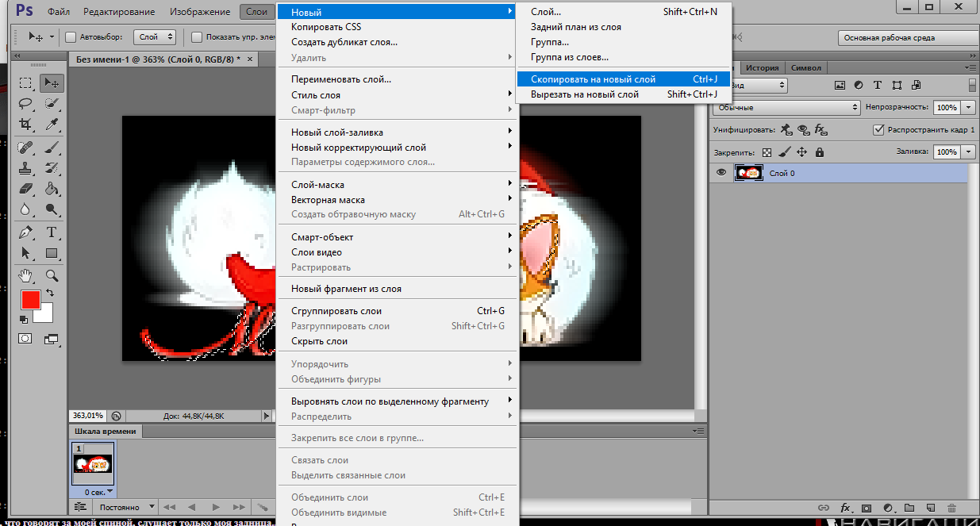This screenshot has width=980, height=526.
Task: Filter layers by shape layers icon
Action: click(x=897, y=85)
